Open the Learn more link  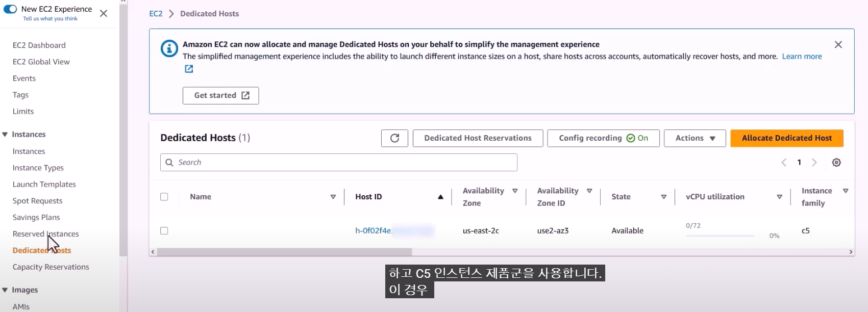[x=802, y=57]
